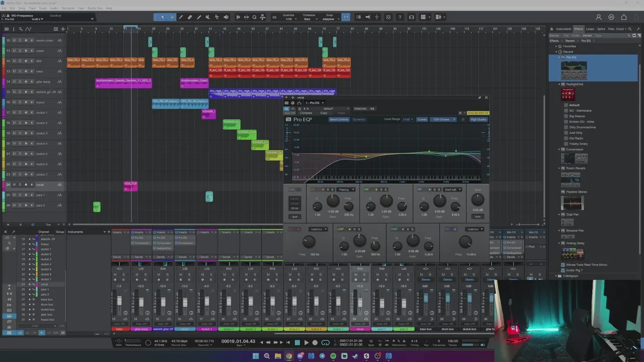Toggle the Snap to grid button
644x362 pixels.
coord(346,17)
